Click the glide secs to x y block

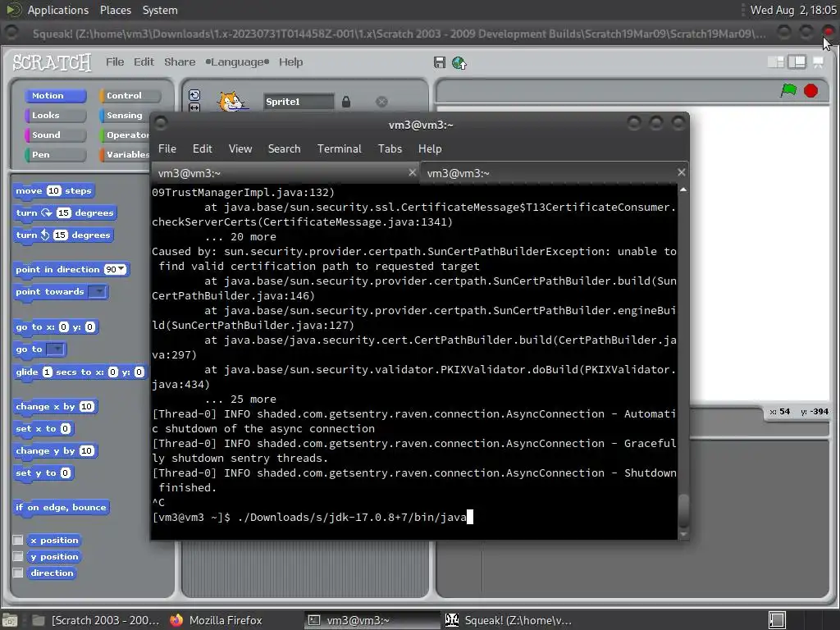click(80, 372)
